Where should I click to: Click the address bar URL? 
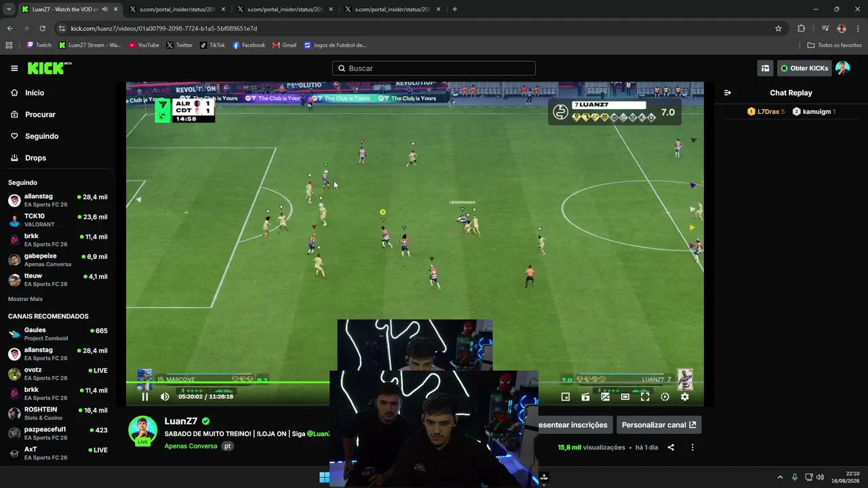pyautogui.click(x=164, y=28)
